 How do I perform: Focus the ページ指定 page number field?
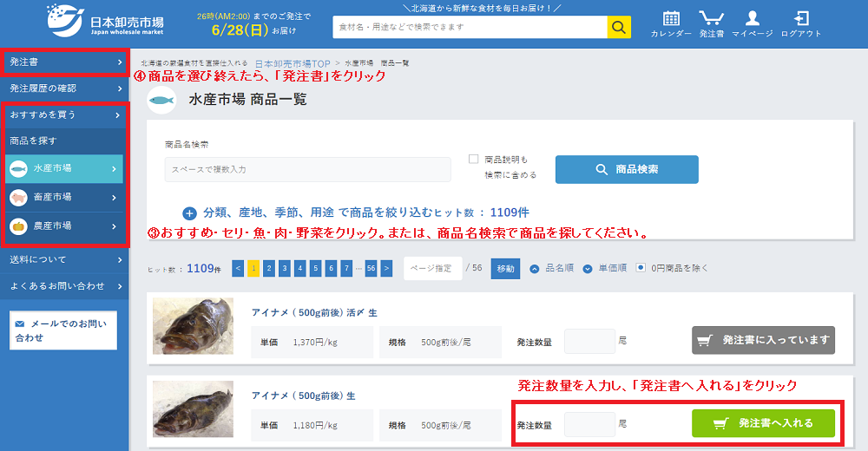(433, 268)
